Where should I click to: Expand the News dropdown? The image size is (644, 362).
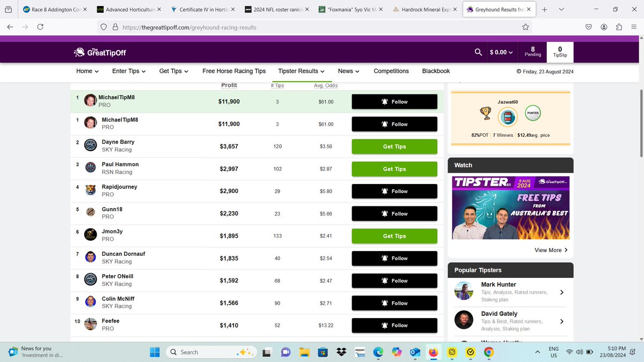tap(348, 71)
